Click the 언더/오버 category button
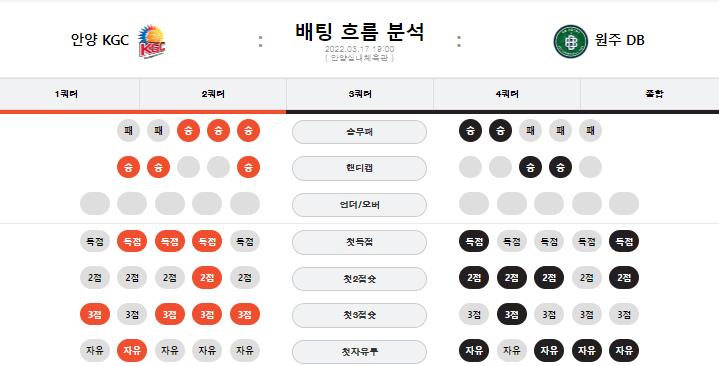Image resolution: width=719 pixels, height=366 pixels. [360, 205]
